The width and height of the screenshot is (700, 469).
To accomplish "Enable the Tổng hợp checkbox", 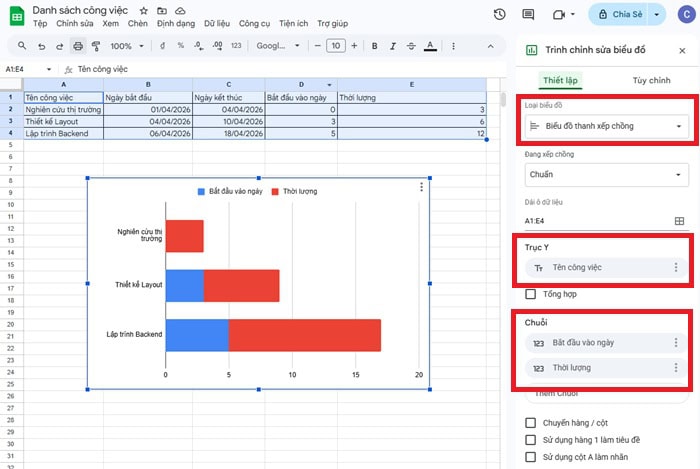I will pyautogui.click(x=531, y=294).
